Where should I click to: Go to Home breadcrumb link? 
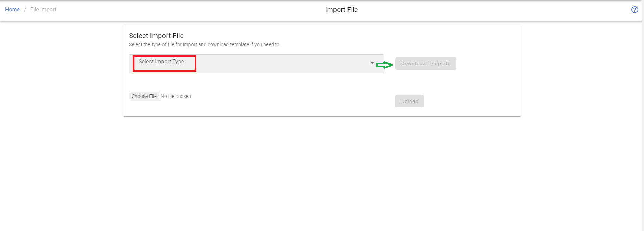click(12, 10)
